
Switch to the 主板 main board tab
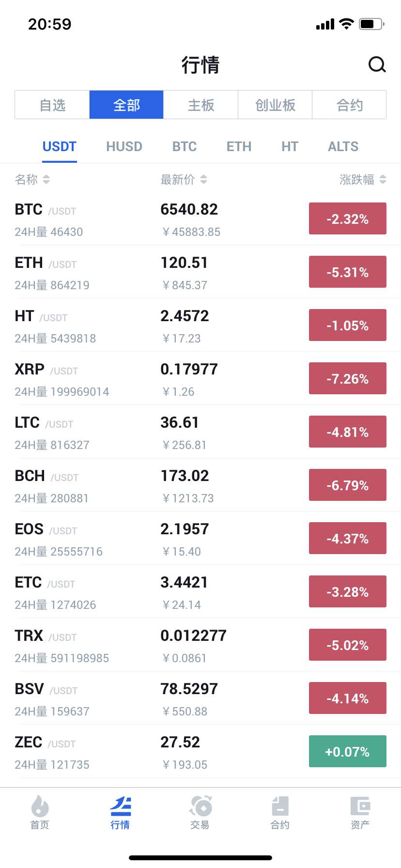pos(201,105)
